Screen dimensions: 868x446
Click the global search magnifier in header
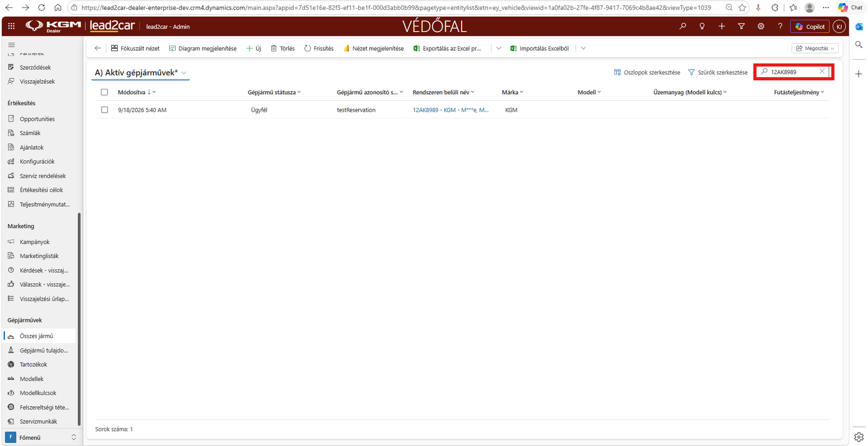tap(682, 26)
